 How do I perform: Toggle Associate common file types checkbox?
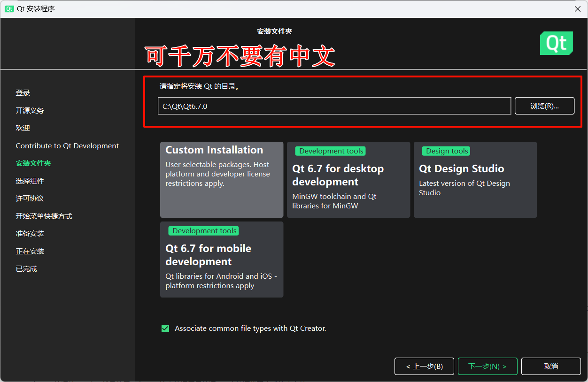click(x=165, y=329)
